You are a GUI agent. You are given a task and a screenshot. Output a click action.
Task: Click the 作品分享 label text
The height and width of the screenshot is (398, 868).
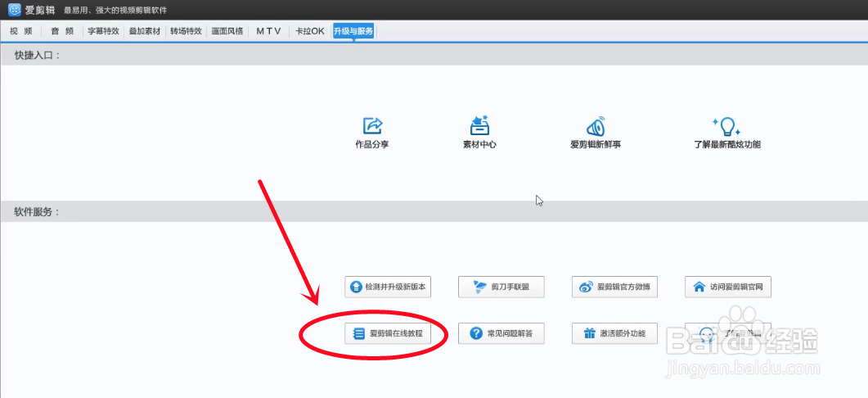(x=372, y=145)
